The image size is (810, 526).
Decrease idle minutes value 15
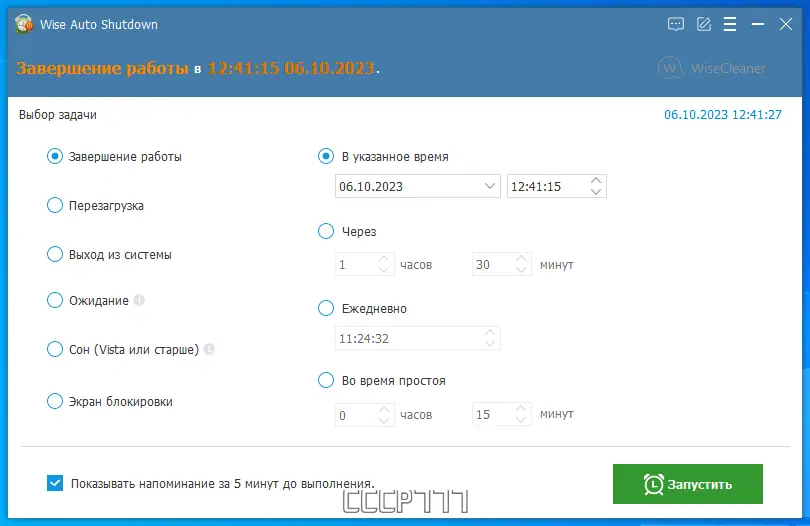pos(521,420)
